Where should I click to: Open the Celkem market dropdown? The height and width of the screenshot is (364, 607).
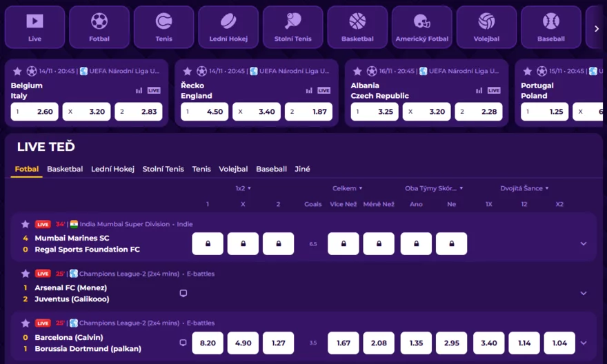347,188
